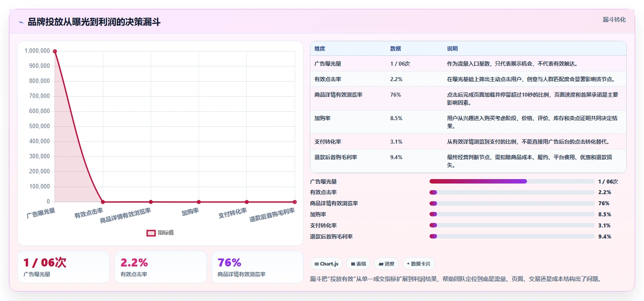
Task: Click the 支付转化率 x-axis label
Action: (x=233, y=213)
